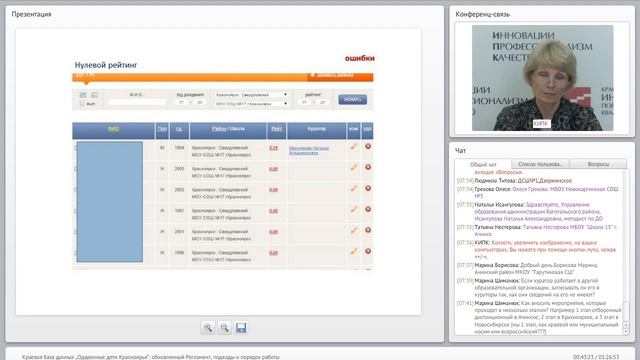The width and height of the screenshot is (640, 360).
Task: Focus the рейтинг 'до' input field
Action: 322,102
